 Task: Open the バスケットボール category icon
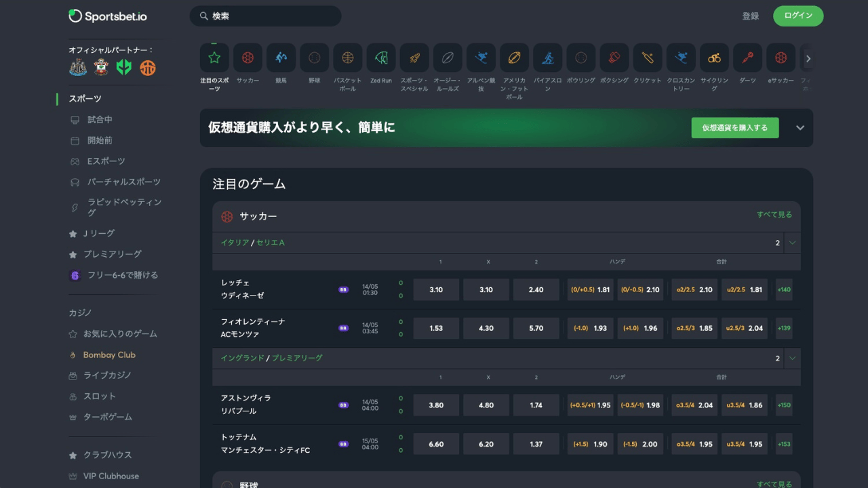(347, 58)
